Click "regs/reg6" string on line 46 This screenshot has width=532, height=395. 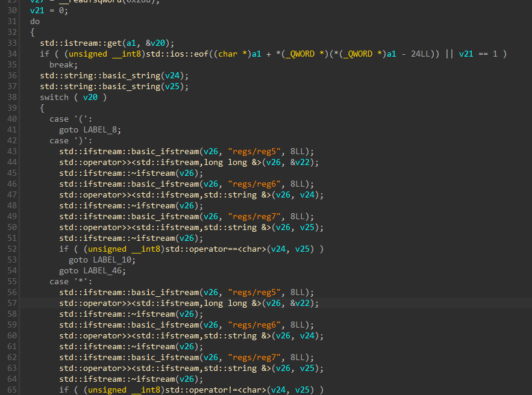[x=254, y=184]
